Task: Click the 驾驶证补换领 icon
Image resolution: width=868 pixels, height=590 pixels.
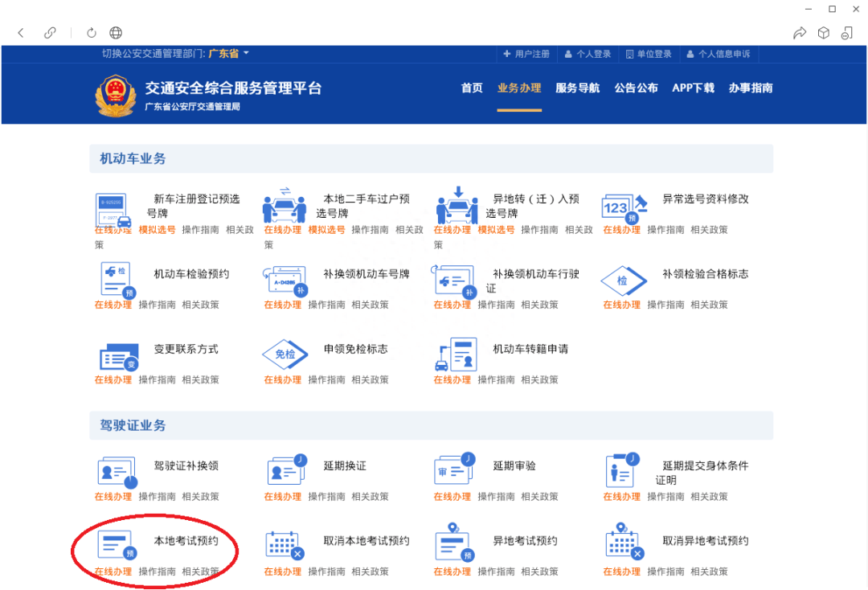Action: tap(117, 471)
